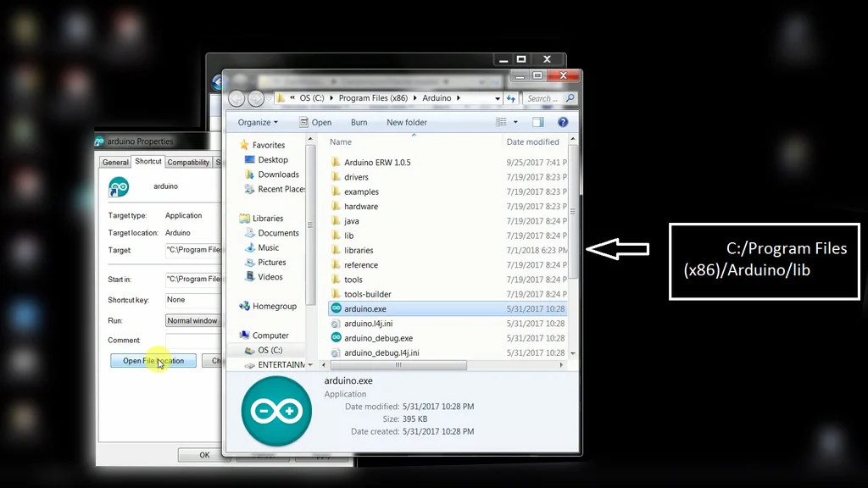The image size is (868, 488).
Task: Click the search magnifier icon
Action: pyautogui.click(x=570, y=98)
